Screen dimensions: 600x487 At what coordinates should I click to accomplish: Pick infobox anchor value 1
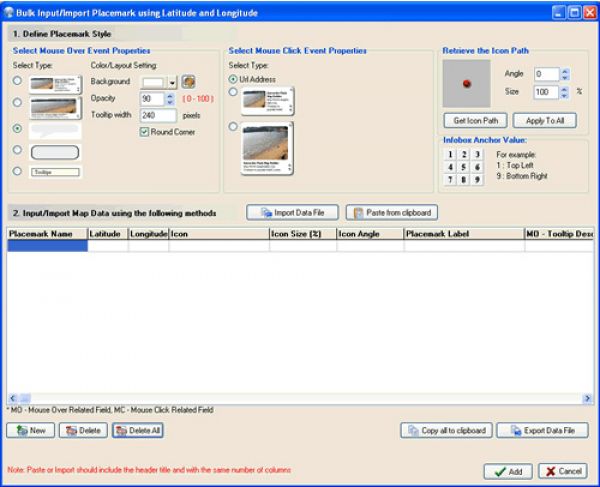tap(450, 155)
